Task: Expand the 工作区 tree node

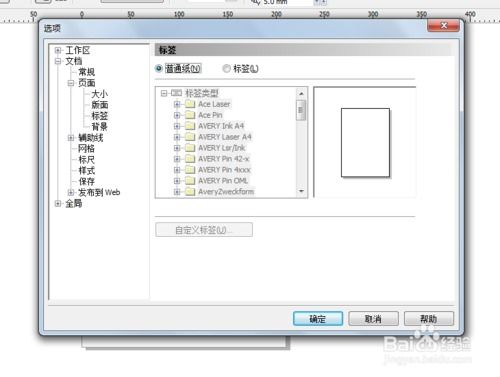Action: [x=58, y=50]
